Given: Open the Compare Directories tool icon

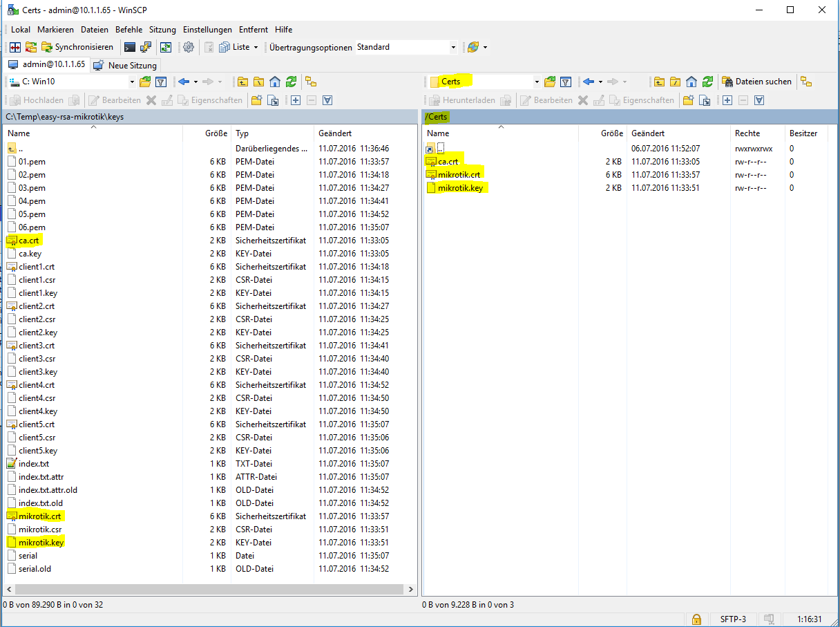Looking at the screenshot, I should click(x=15, y=47).
